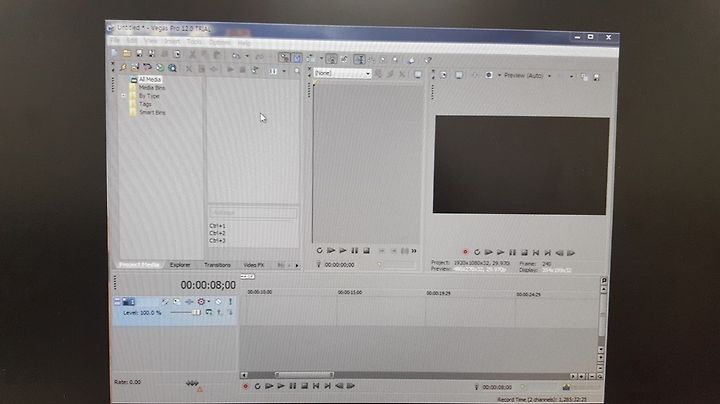Viewport: 720px width, 404px height.
Task: Select Media Bins folder
Action: [152, 88]
